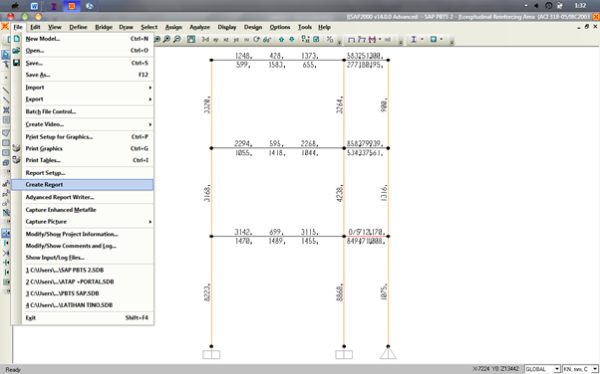Click the New Model page icon
This screenshot has height=374, width=600.
point(16,39)
